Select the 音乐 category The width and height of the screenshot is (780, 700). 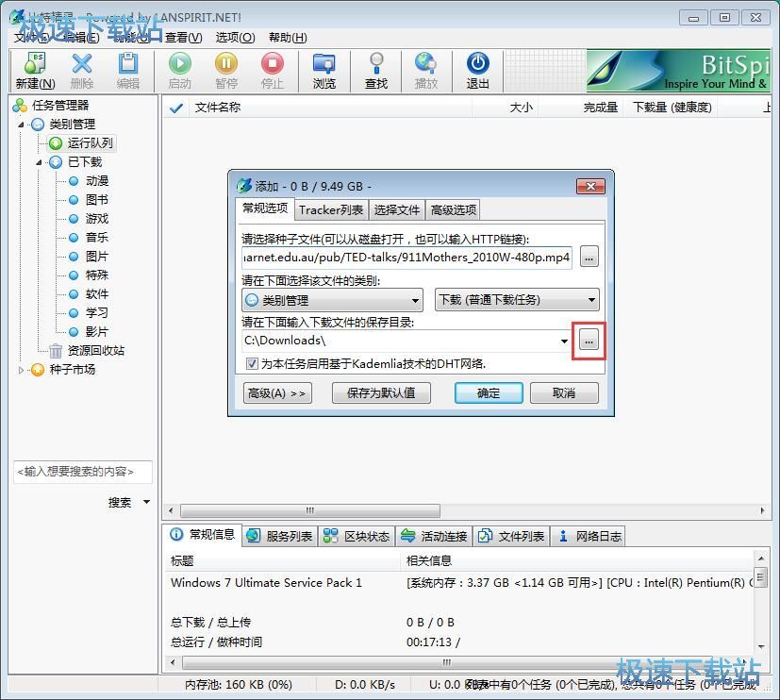(x=89, y=238)
